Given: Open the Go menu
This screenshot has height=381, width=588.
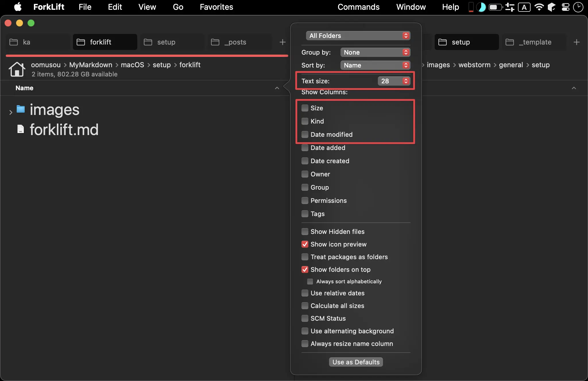Looking at the screenshot, I should 178,7.
